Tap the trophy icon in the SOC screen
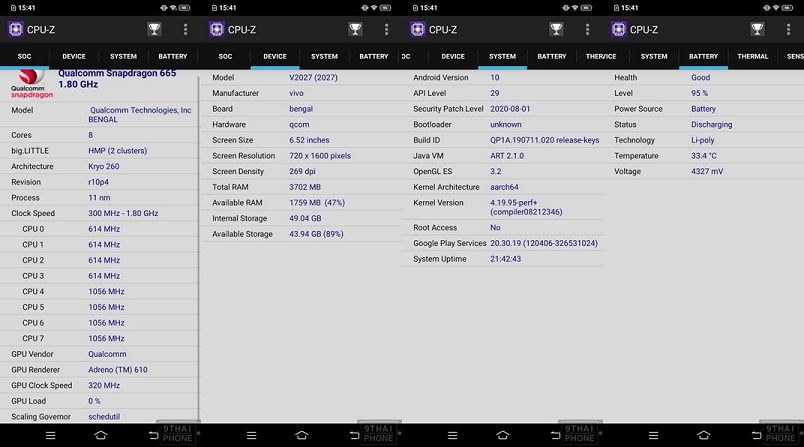 pos(154,29)
